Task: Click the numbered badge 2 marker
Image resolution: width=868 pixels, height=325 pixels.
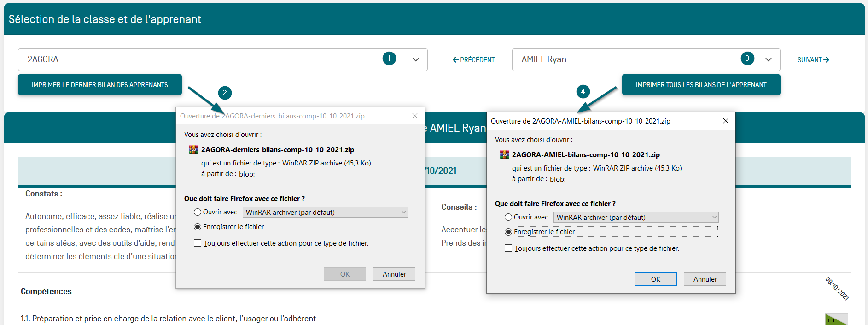Action: [x=225, y=93]
